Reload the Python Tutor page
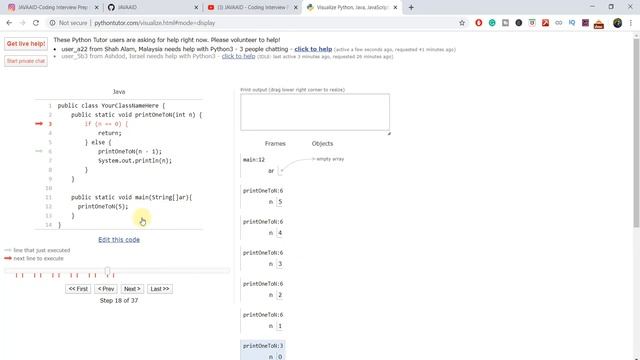The image size is (640, 360). coord(36,23)
